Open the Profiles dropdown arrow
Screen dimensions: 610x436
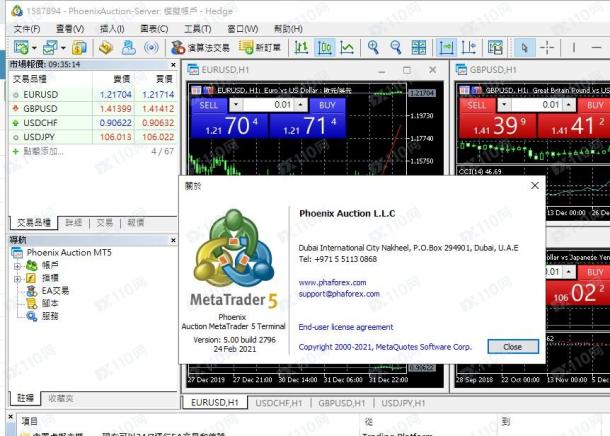(63, 48)
